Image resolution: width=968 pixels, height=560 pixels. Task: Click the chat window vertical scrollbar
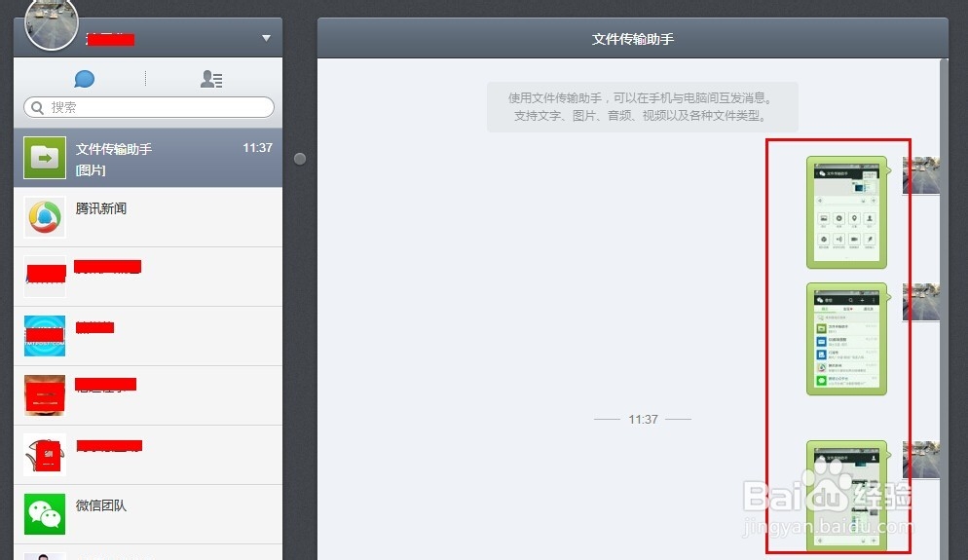tap(944, 309)
